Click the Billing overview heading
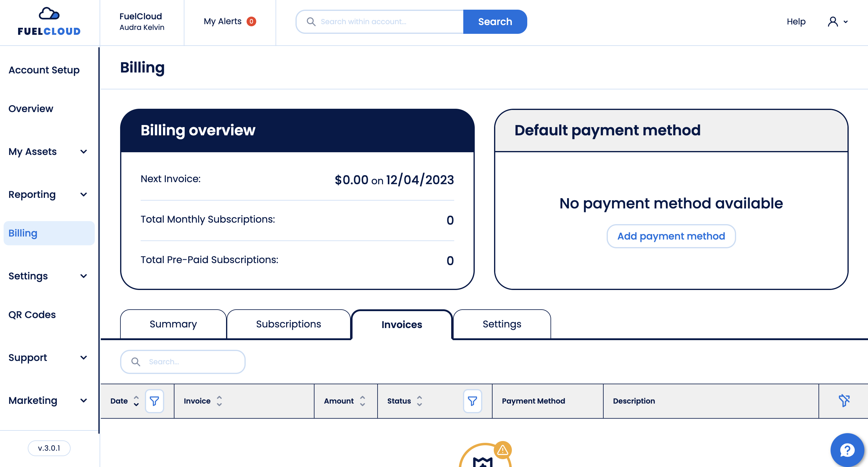868x467 pixels. (198, 130)
